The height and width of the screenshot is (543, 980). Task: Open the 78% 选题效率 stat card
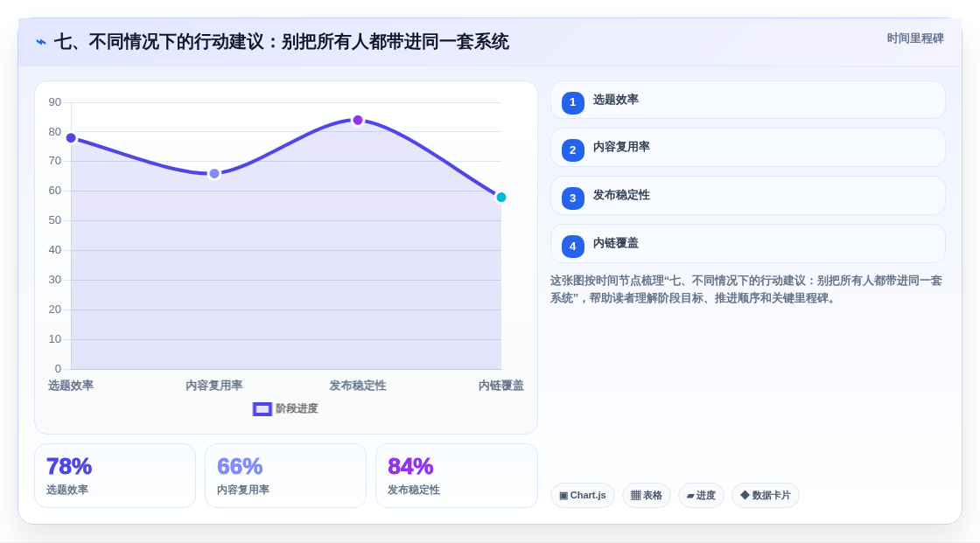(x=115, y=476)
